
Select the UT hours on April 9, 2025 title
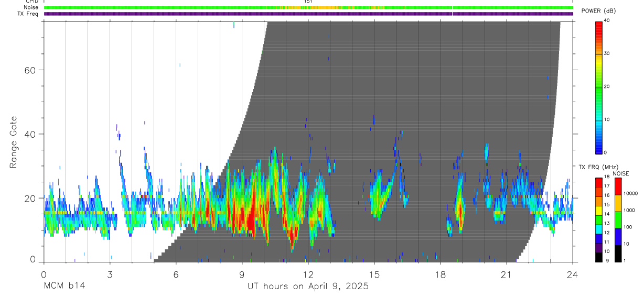coord(308,287)
